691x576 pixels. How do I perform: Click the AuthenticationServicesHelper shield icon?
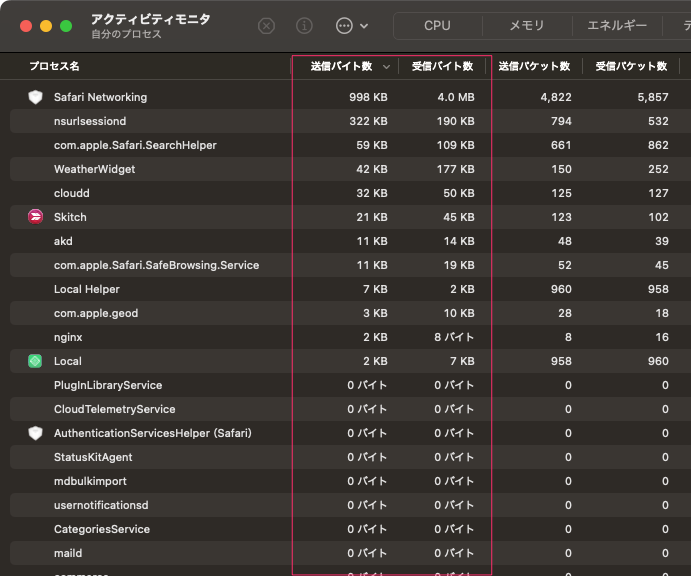[35, 433]
